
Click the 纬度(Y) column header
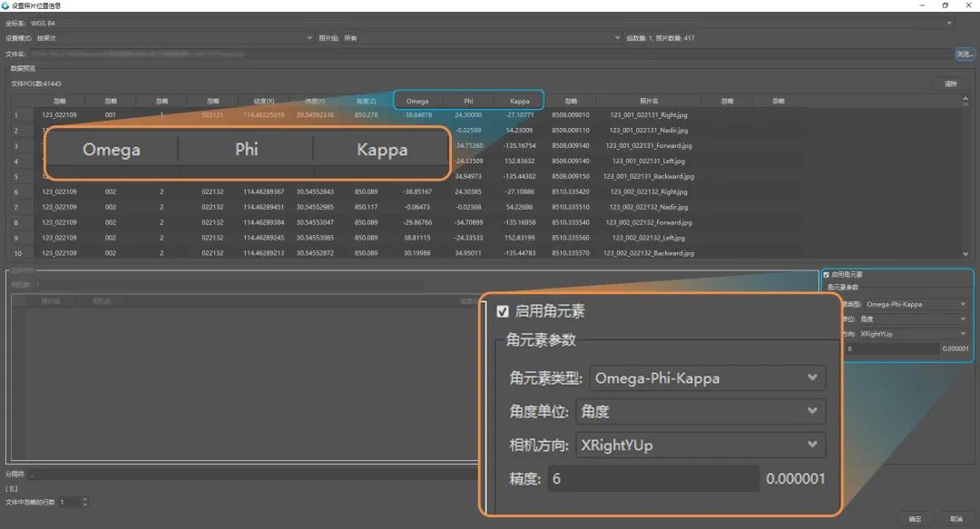[315, 101]
